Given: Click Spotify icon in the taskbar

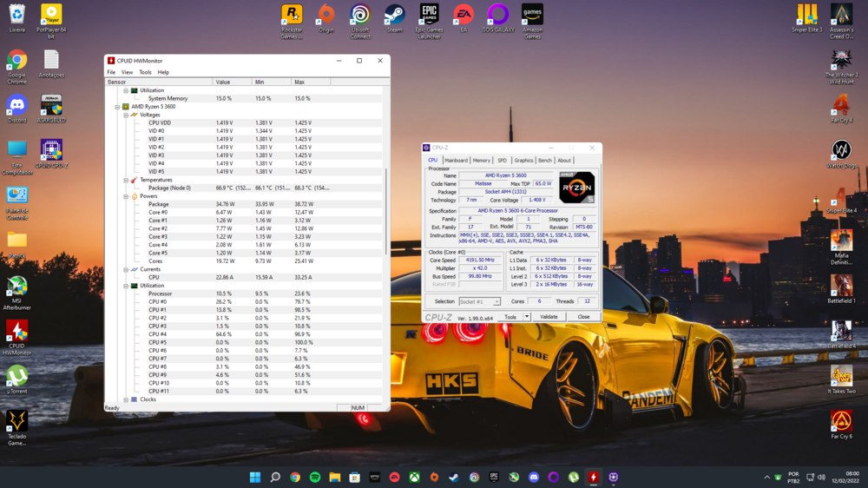Looking at the screenshot, I should (315, 477).
